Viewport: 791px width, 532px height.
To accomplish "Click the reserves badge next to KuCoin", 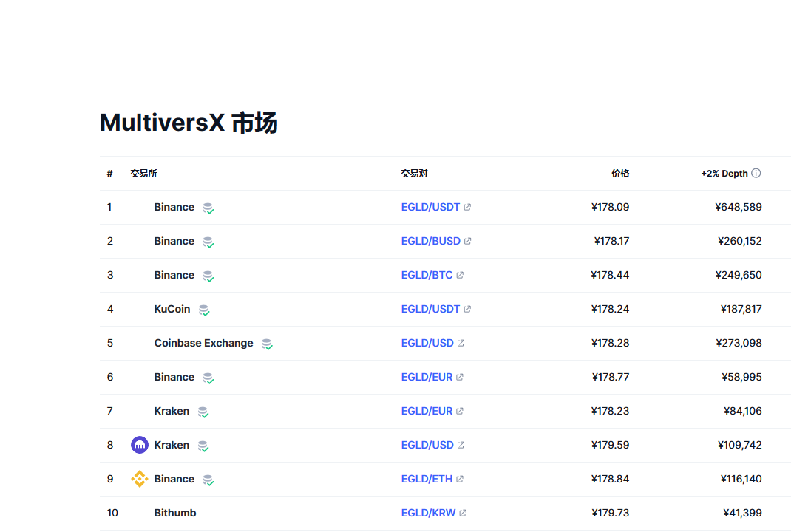I will coord(204,310).
